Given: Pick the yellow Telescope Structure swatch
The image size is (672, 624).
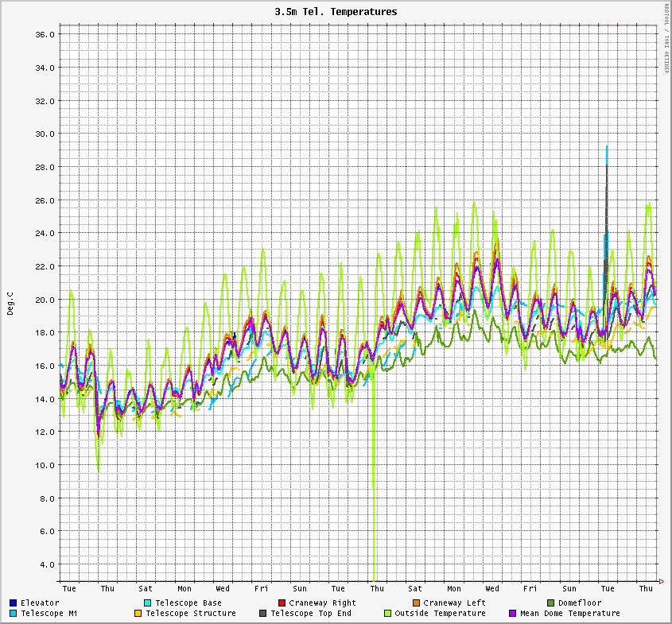Looking at the screenshot, I should (x=138, y=614).
